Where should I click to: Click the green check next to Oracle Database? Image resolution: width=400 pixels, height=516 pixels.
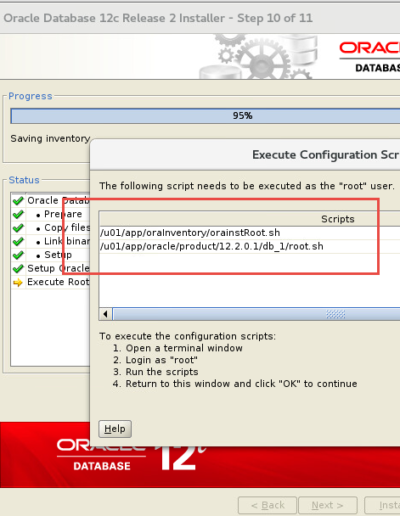(x=18, y=200)
